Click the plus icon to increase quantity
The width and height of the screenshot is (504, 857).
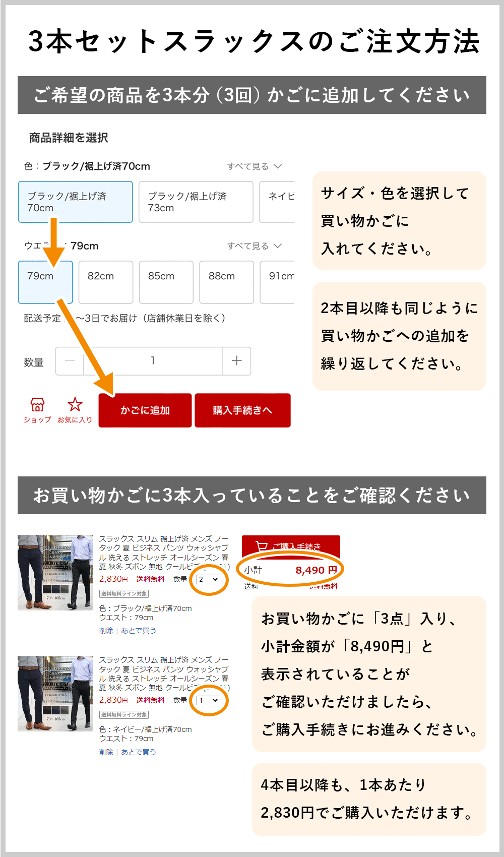pyautogui.click(x=236, y=361)
